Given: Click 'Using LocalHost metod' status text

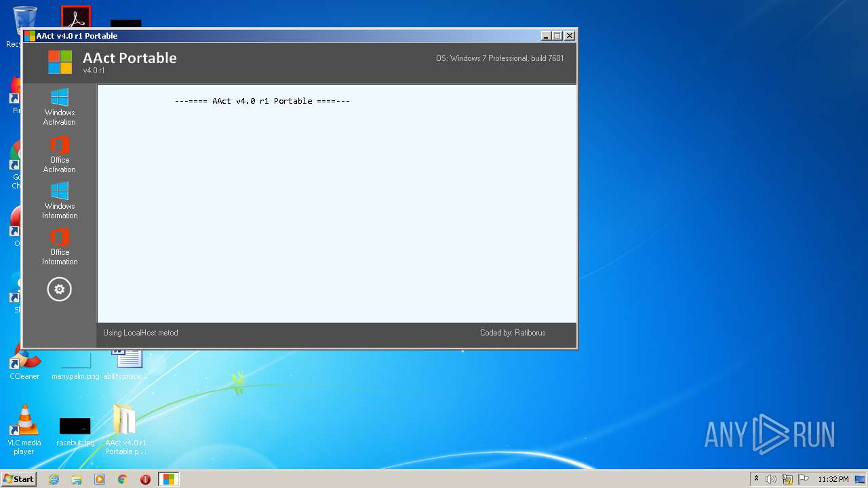Looking at the screenshot, I should click(x=140, y=333).
